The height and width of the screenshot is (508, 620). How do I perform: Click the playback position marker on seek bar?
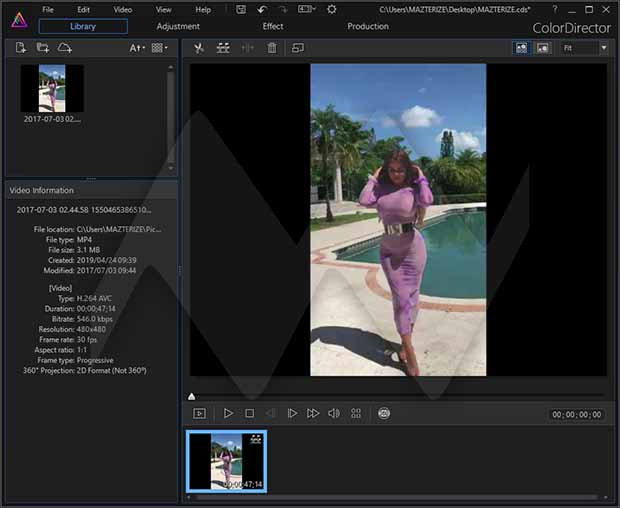(x=191, y=396)
